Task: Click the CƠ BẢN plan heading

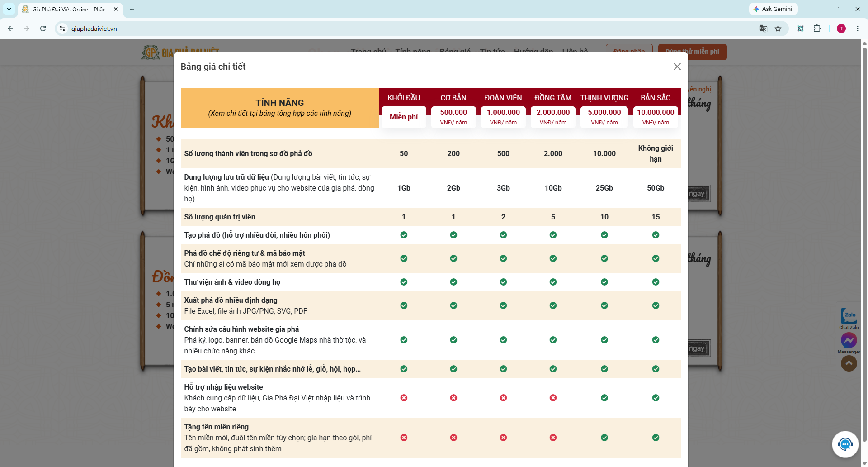Action: click(453, 98)
